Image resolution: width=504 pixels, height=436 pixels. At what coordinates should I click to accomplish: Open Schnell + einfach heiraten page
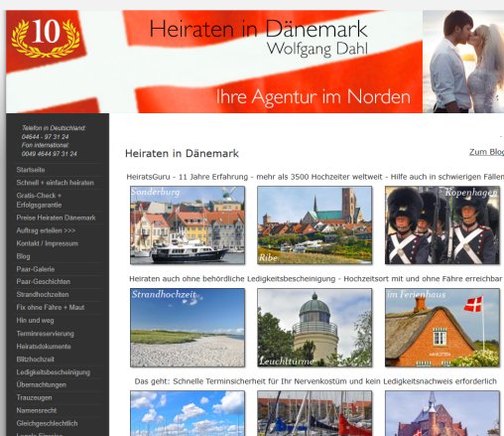pos(56,183)
